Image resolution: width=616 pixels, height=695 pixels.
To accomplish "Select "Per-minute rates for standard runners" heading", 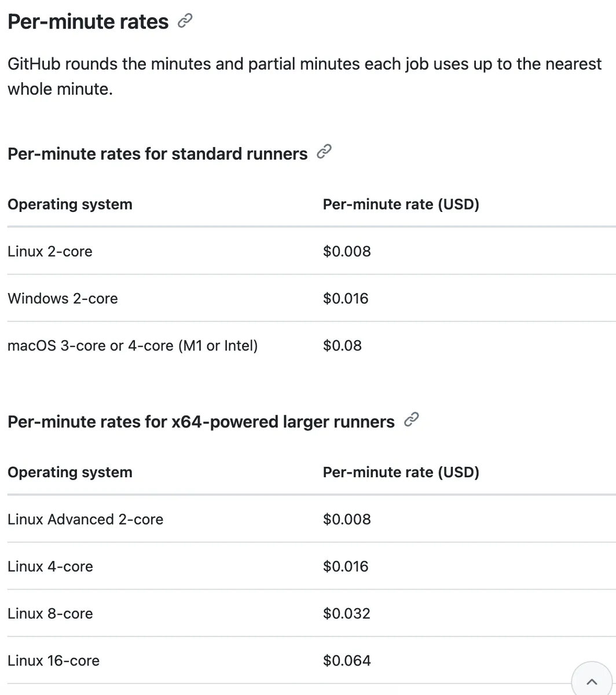I will pyautogui.click(x=157, y=154).
